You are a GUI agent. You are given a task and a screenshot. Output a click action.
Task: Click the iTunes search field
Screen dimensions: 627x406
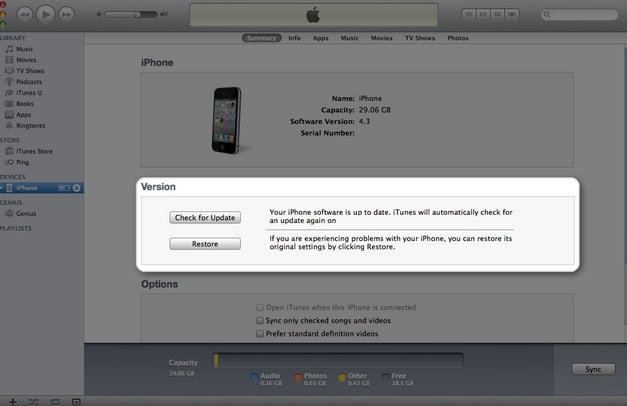pos(579,15)
